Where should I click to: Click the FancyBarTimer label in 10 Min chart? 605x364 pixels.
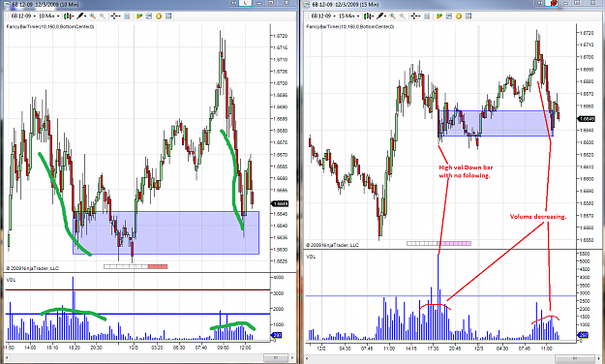click(50, 27)
